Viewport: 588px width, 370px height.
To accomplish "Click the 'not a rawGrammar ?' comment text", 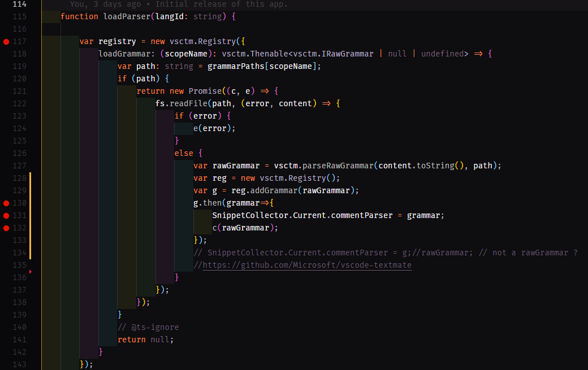I will [x=535, y=252].
